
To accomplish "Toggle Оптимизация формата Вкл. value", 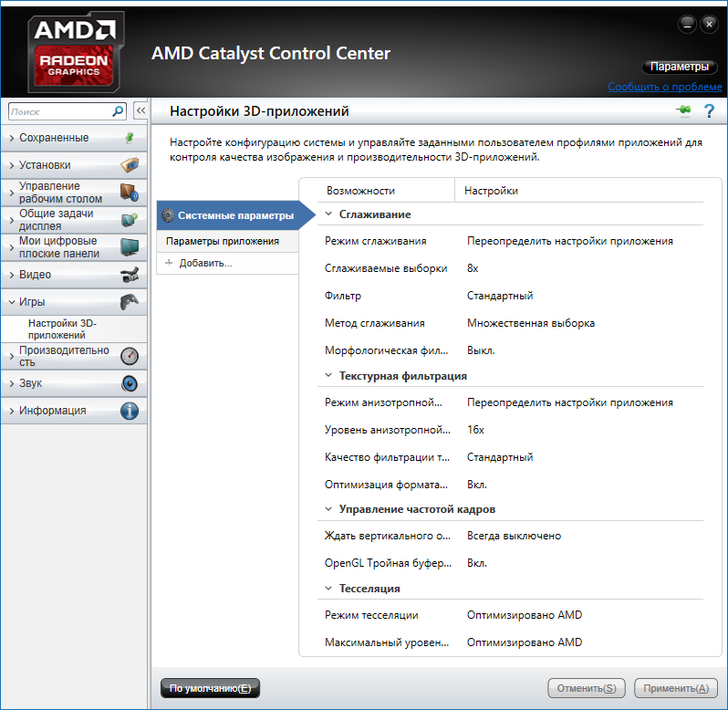I will pyautogui.click(x=477, y=485).
